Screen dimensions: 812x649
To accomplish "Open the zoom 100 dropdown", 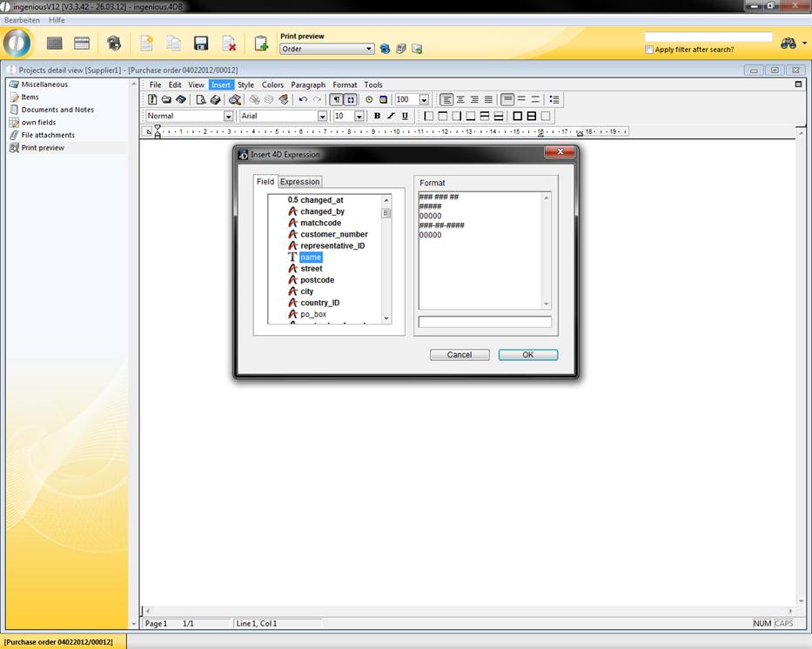I will pos(424,100).
